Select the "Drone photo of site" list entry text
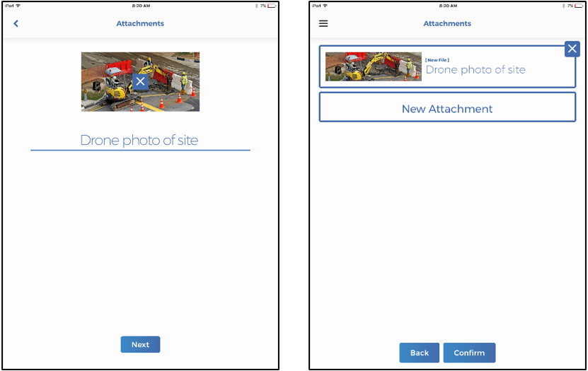Image resolution: width=588 pixels, height=371 pixels. point(475,70)
